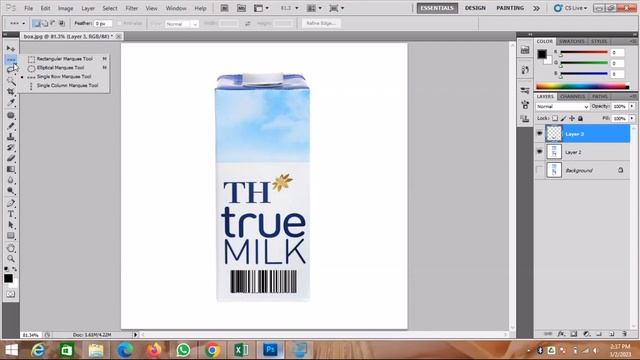Select the Spot Healing Brush tool
This screenshot has height=360, width=640.
(x=11, y=116)
